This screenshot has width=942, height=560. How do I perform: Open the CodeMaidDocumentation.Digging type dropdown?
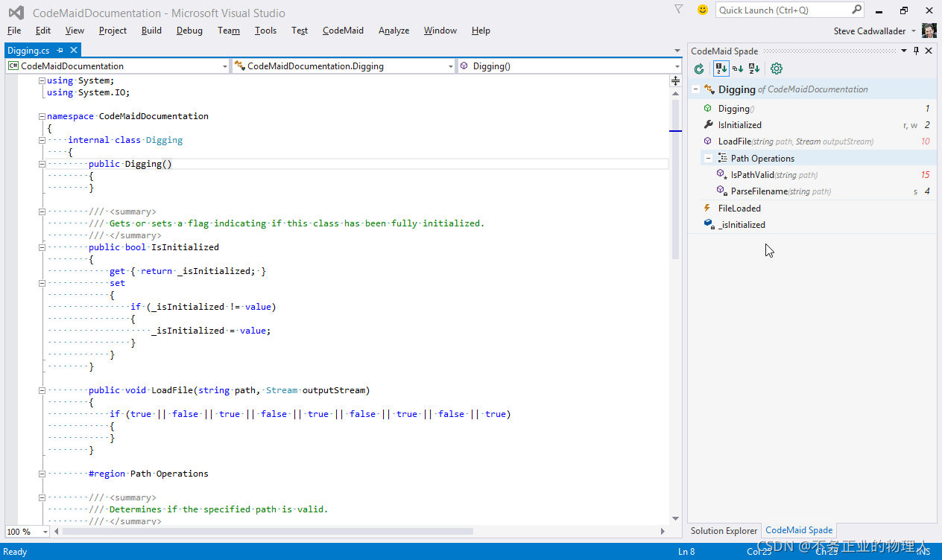[x=450, y=66]
